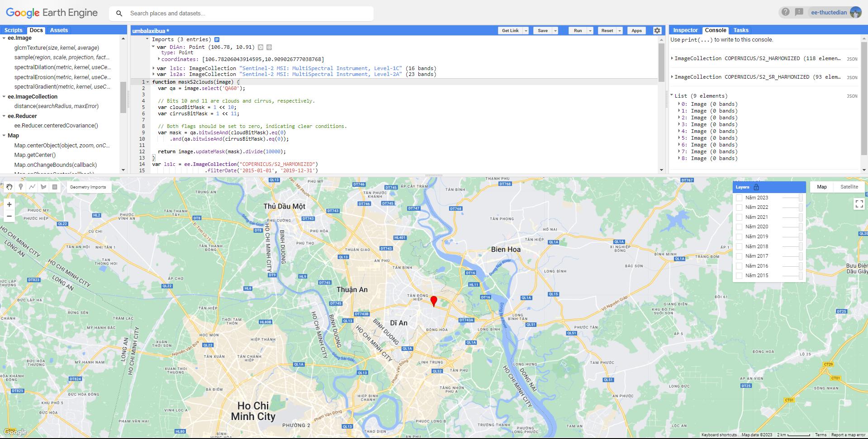Open the Reset dropdown arrow
This screenshot has height=439, width=868.
[620, 31]
